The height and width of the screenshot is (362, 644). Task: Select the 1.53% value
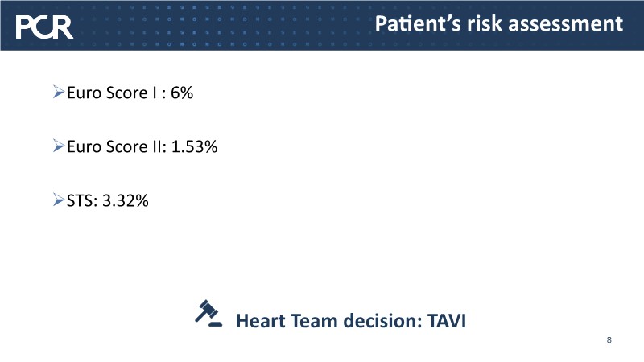pyautogui.click(x=195, y=147)
